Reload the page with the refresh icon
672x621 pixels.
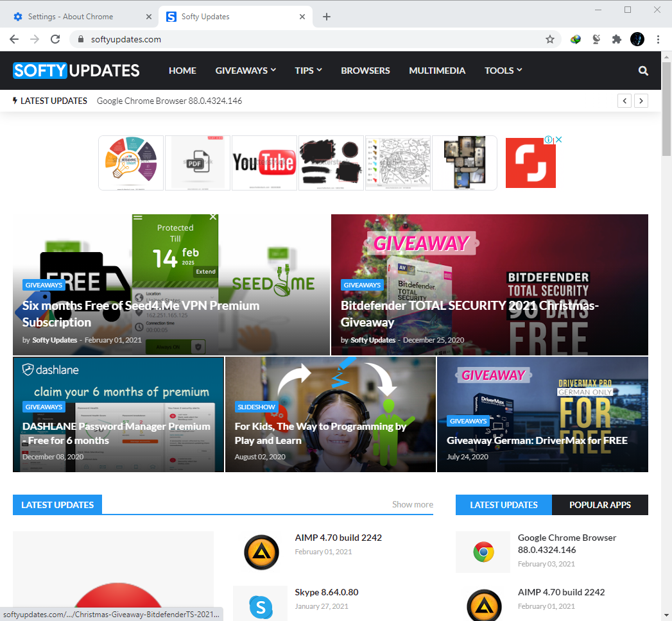coord(55,39)
